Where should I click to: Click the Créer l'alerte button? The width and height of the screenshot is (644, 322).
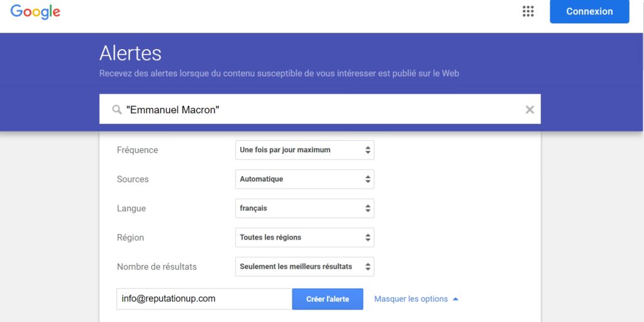tap(328, 299)
